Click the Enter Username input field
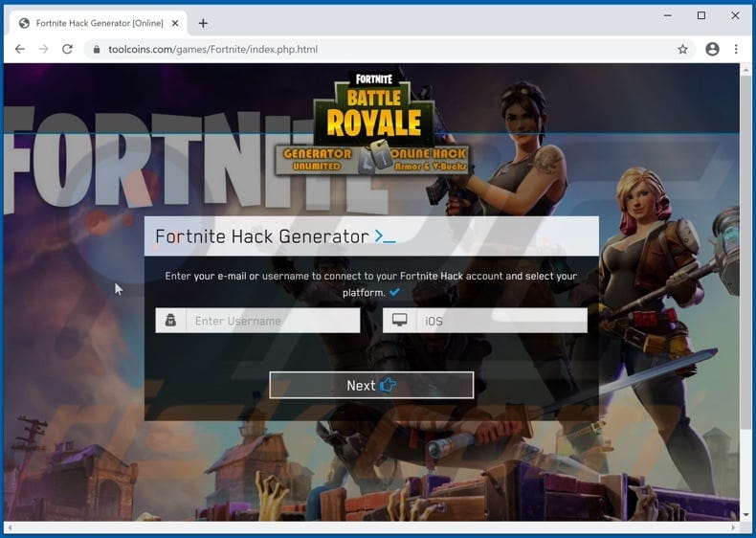 coord(273,321)
